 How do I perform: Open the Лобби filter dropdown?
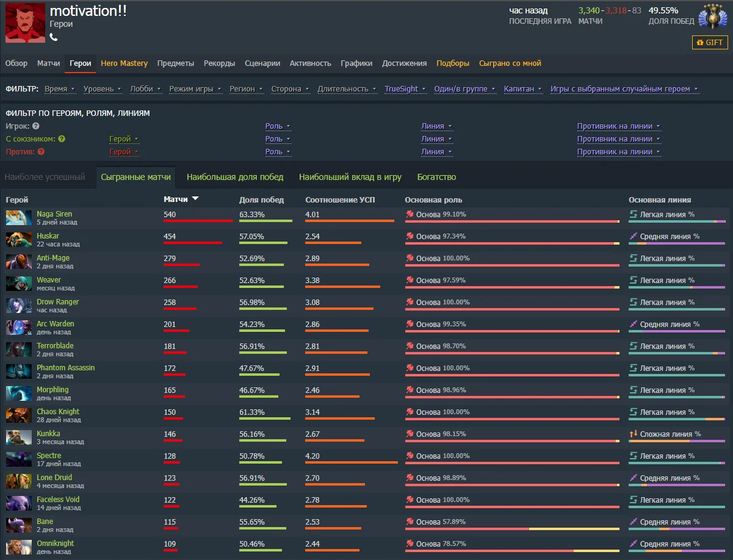point(145,89)
